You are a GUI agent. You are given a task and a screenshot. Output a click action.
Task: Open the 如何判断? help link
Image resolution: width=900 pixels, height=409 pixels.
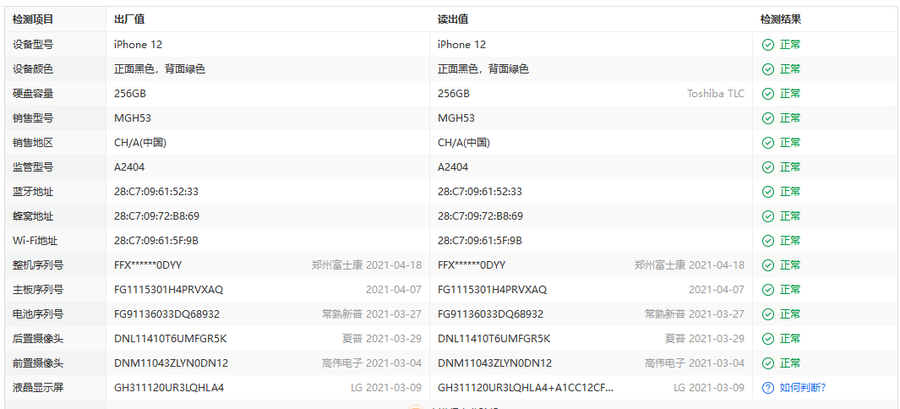[802, 388]
